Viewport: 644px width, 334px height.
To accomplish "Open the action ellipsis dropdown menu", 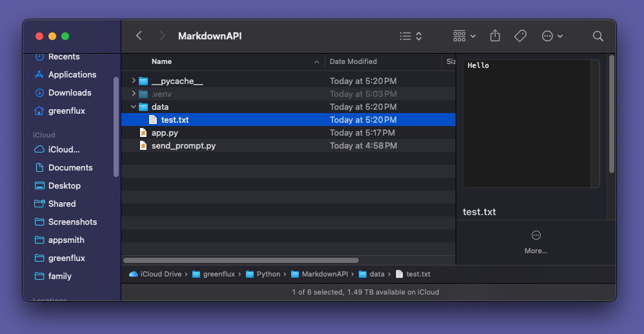I will tap(552, 36).
